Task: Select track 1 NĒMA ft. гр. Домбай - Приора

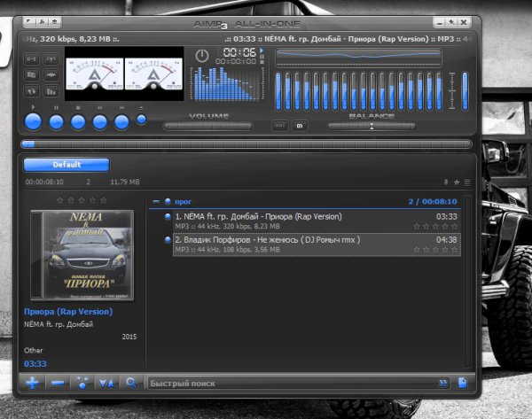Action: tap(317, 221)
